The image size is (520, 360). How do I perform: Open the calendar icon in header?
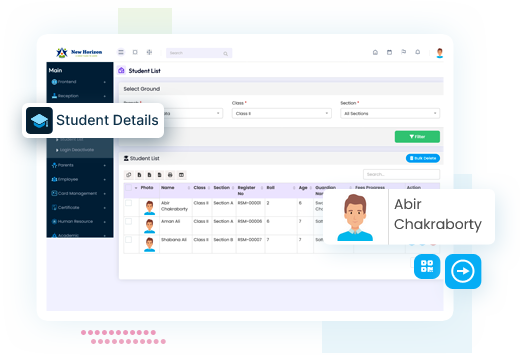[389, 52]
